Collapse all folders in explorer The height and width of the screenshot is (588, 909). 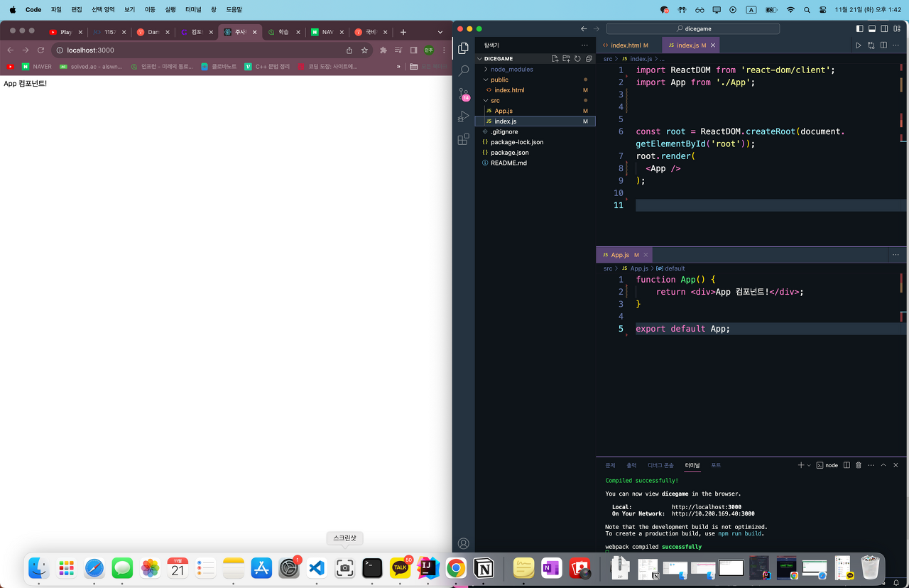(x=589, y=59)
